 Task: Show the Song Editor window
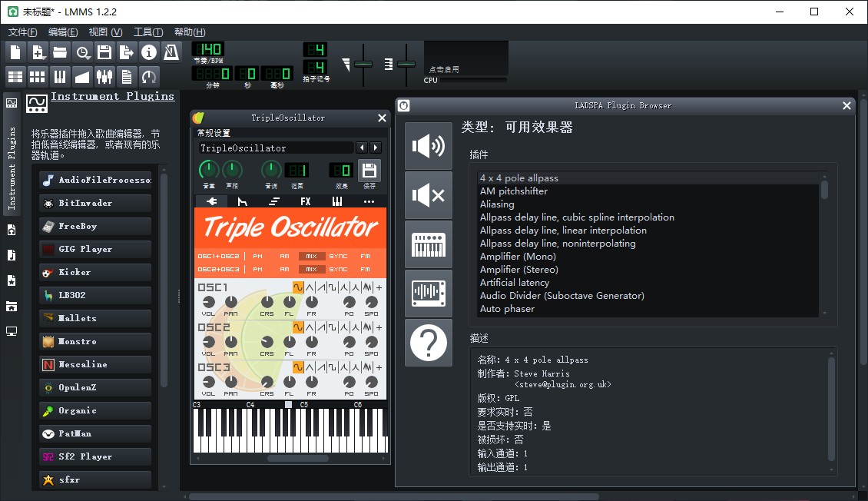coord(15,76)
